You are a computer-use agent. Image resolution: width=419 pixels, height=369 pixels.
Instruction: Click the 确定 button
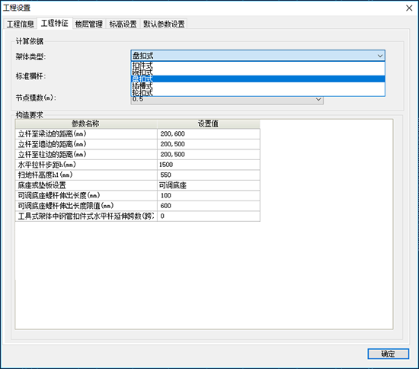tap(388, 354)
